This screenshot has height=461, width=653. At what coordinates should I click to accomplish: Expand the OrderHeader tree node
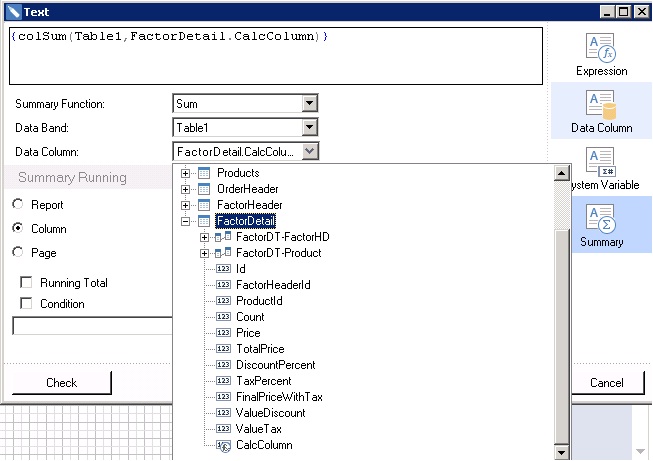point(185,189)
